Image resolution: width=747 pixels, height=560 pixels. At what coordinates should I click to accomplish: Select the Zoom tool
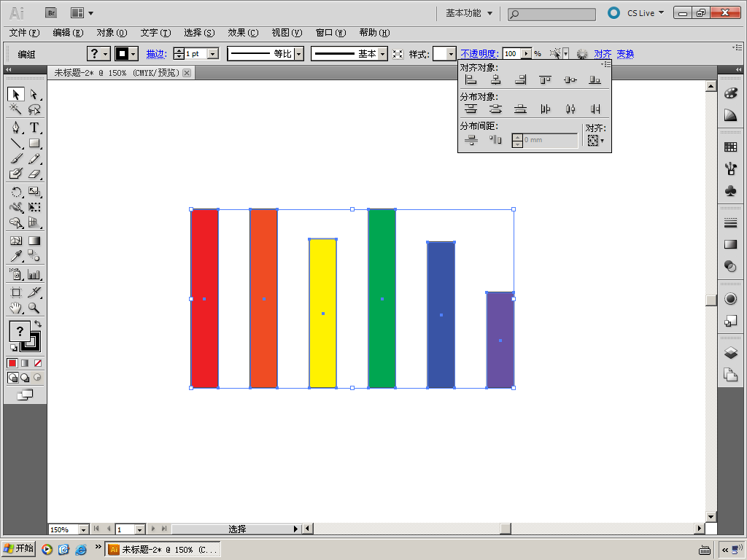click(34, 308)
